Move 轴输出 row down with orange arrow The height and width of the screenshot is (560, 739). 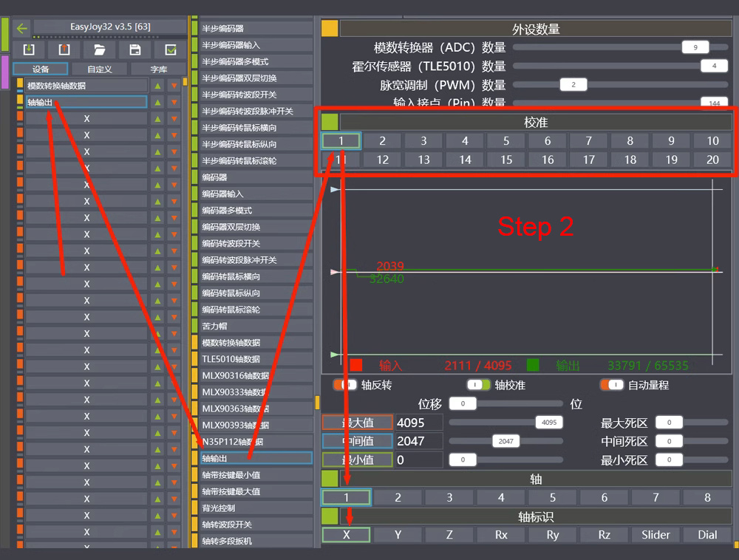point(174,102)
